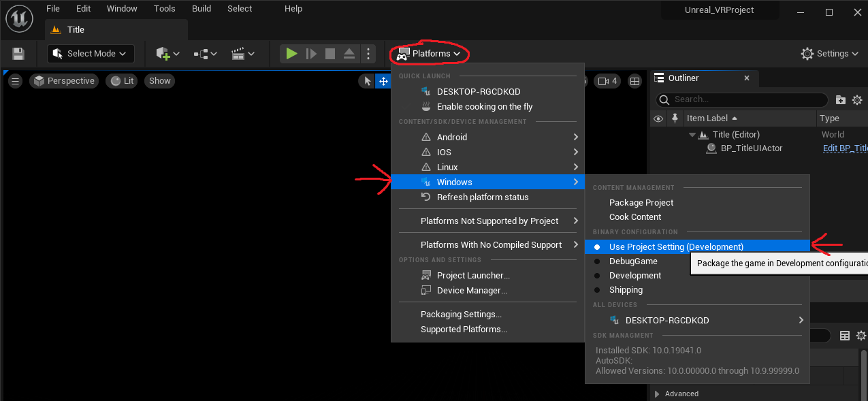This screenshot has height=401, width=868.
Task: Click the Eject playback button
Action: point(349,54)
